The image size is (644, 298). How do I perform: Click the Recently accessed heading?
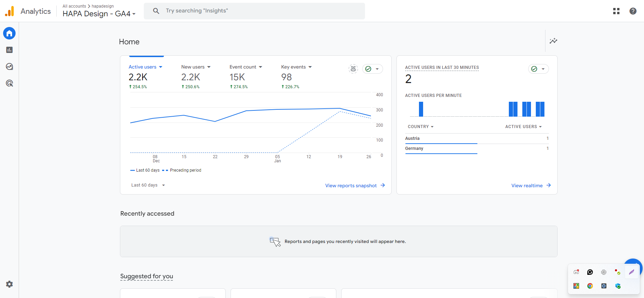147,214
